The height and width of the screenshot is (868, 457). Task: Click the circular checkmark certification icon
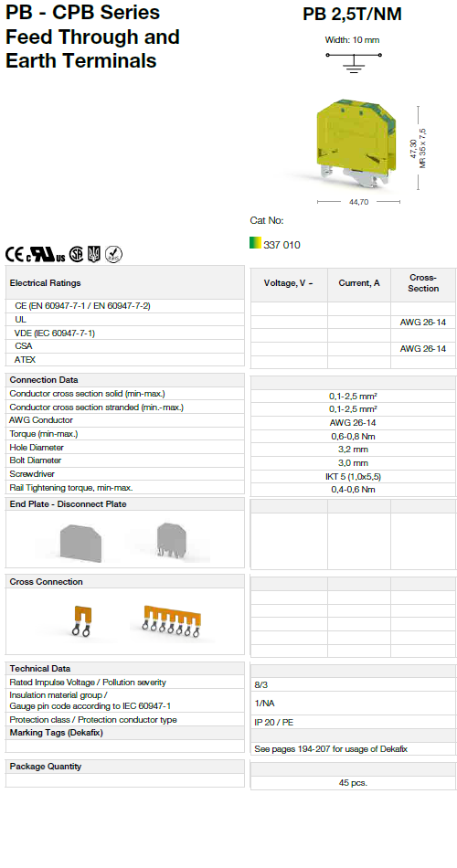tap(113, 254)
